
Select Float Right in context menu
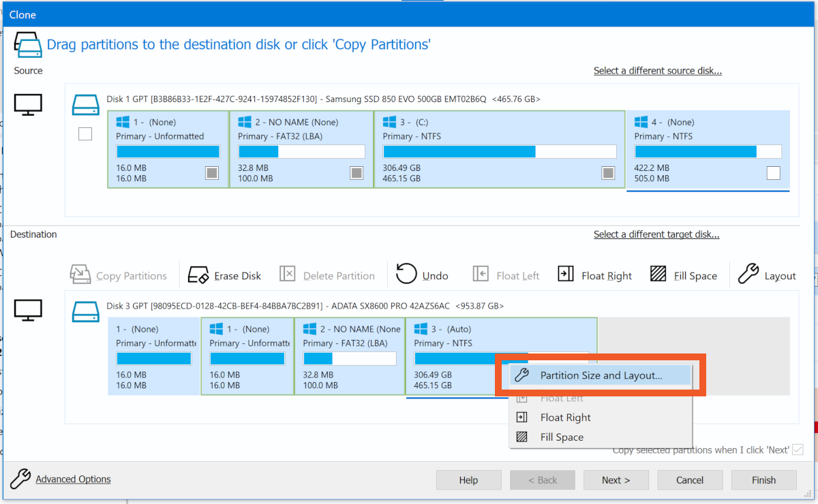point(565,418)
